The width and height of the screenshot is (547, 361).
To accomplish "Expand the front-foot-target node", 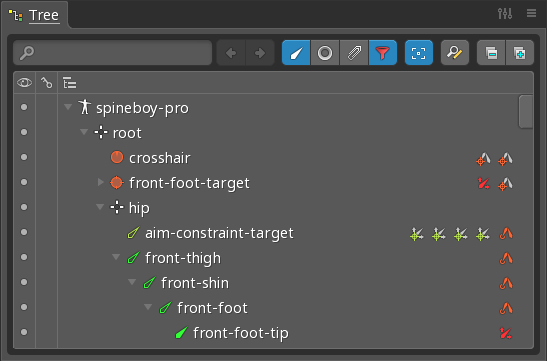I will click(100, 182).
